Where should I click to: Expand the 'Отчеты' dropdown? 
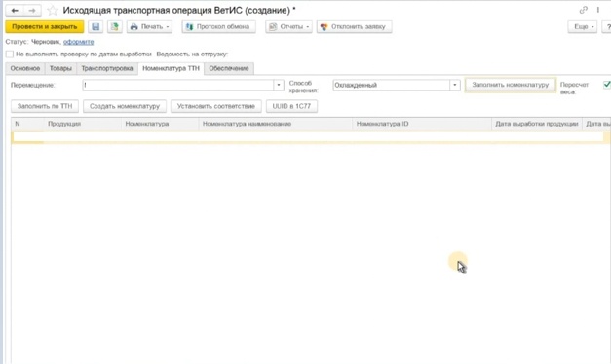pos(288,27)
